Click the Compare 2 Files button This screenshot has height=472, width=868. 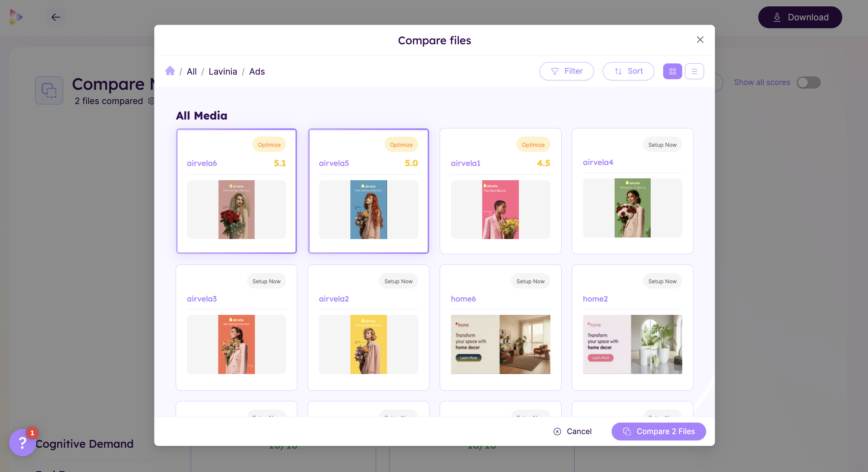pyautogui.click(x=658, y=431)
